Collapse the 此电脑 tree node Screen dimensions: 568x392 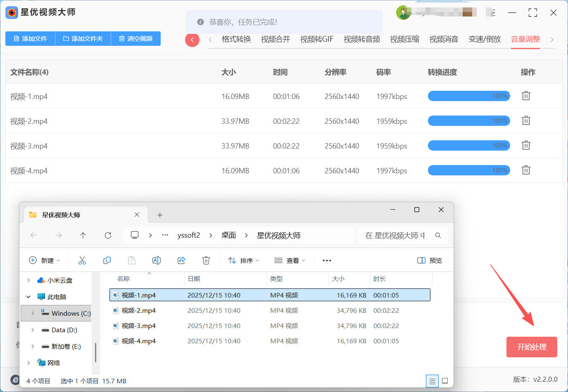29,297
